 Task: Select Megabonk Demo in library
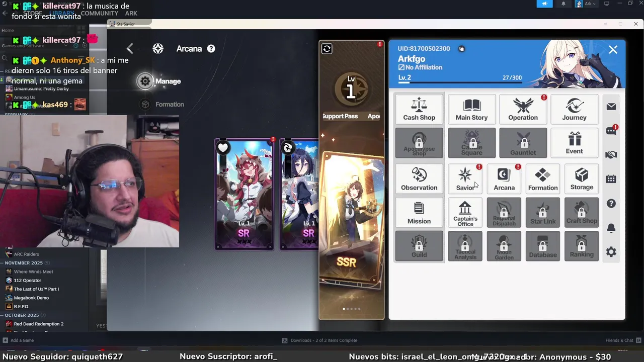tap(31, 298)
